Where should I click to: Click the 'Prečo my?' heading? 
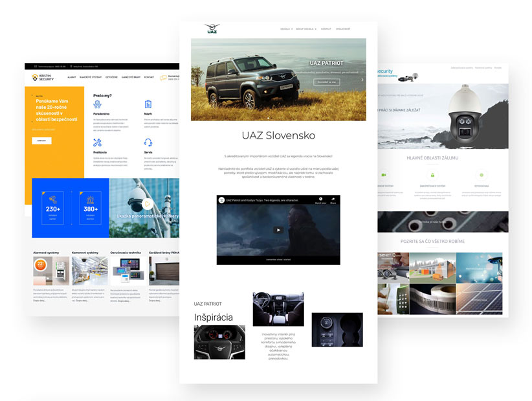coord(102,96)
